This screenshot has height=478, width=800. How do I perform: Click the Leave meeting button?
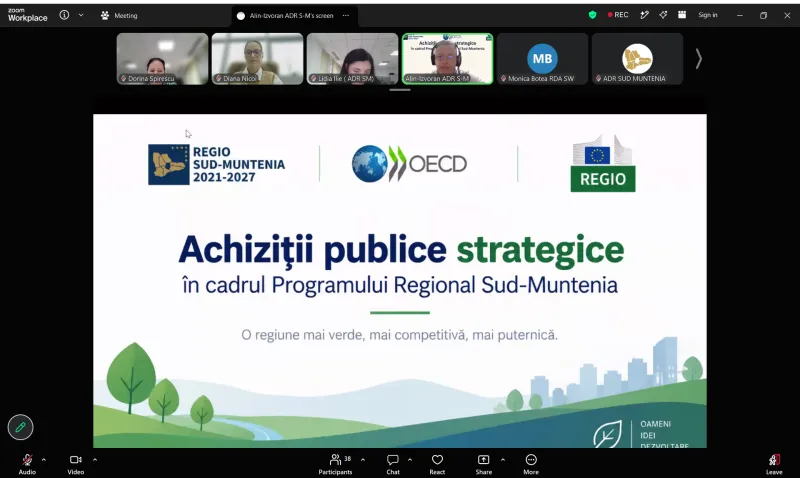point(774,464)
